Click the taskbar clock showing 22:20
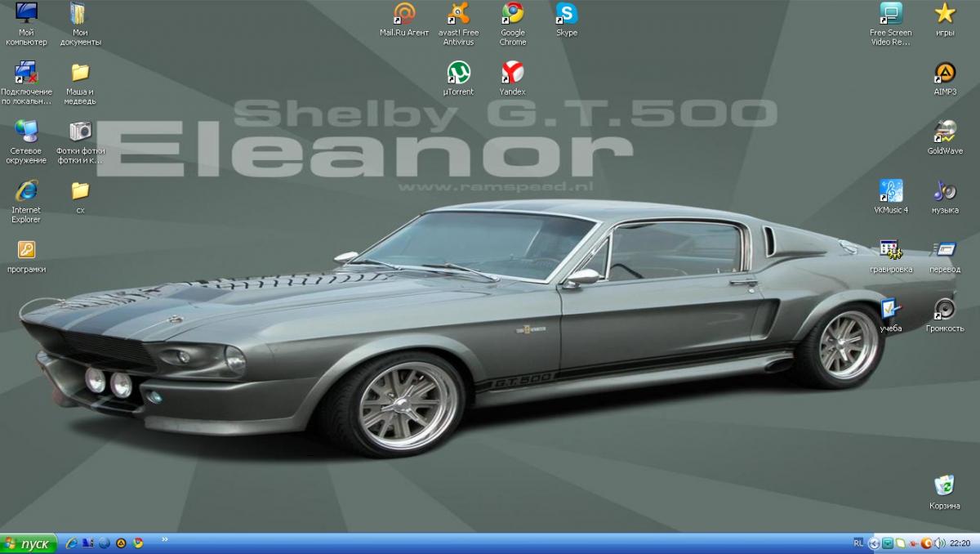The width and height of the screenshot is (980, 554). (x=961, y=543)
